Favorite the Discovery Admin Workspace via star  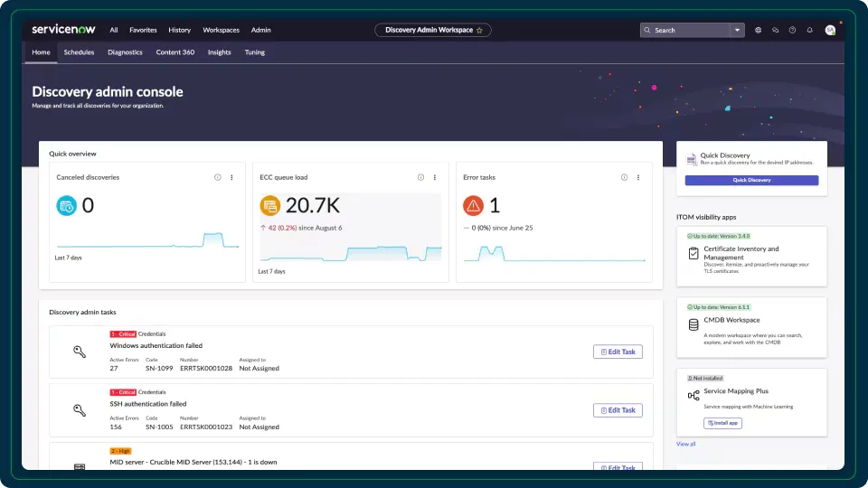tap(479, 30)
